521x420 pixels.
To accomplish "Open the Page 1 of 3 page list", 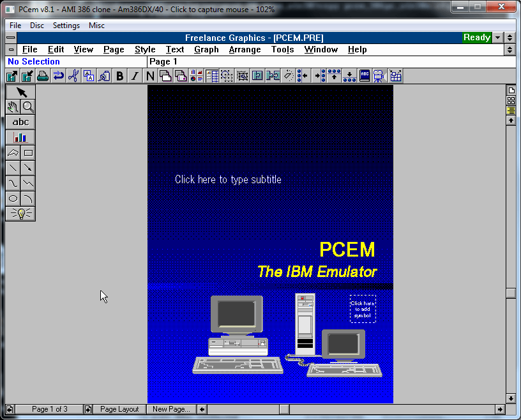I will click(x=50, y=409).
